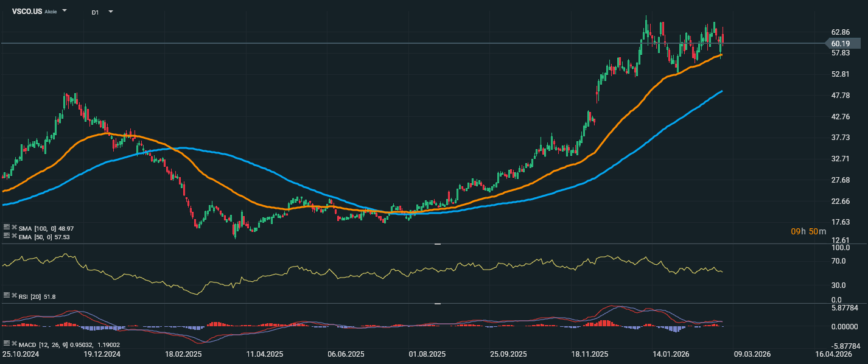The height and width of the screenshot is (364, 868).
Task: Click the resize handle above MACD panel
Action: 437,303
